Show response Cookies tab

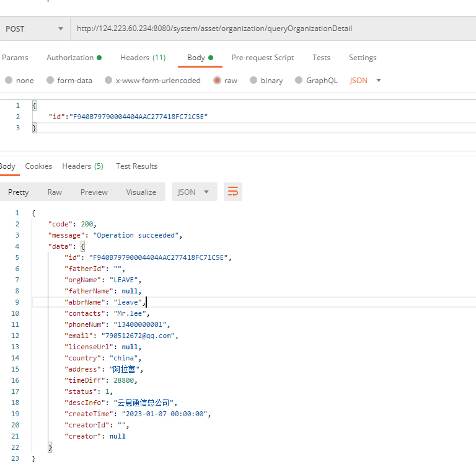[x=38, y=166]
